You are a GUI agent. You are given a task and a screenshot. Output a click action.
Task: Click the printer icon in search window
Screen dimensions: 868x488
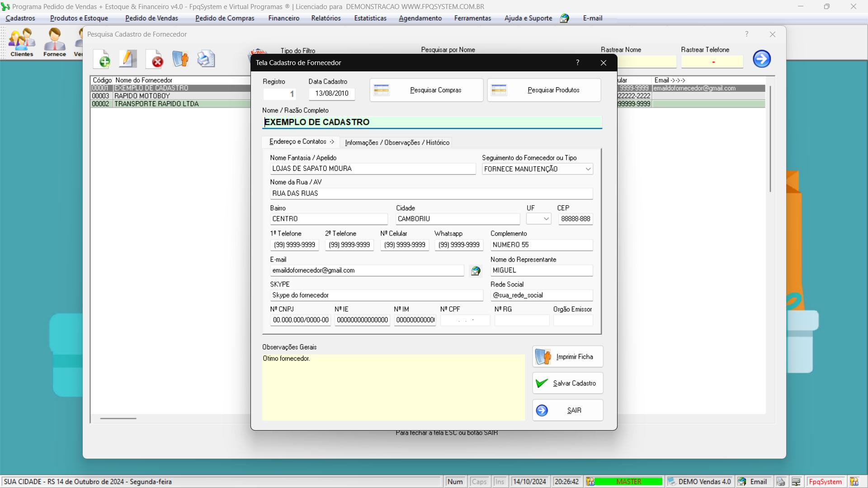tap(206, 59)
